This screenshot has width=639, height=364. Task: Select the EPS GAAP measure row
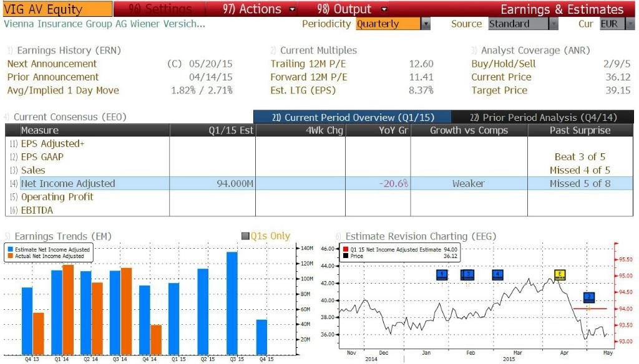pyautogui.click(x=319, y=156)
